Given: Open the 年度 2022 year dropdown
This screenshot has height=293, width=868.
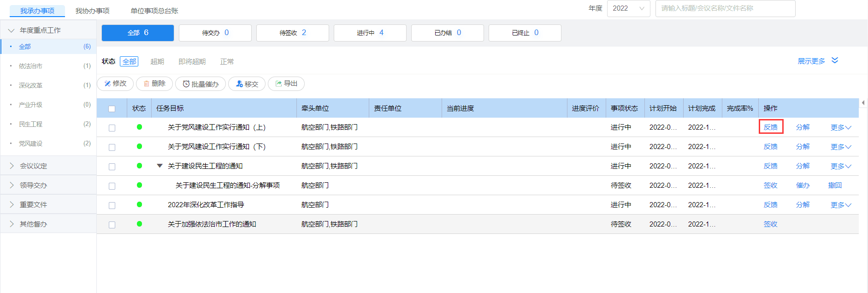Looking at the screenshot, I should click(629, 8).
